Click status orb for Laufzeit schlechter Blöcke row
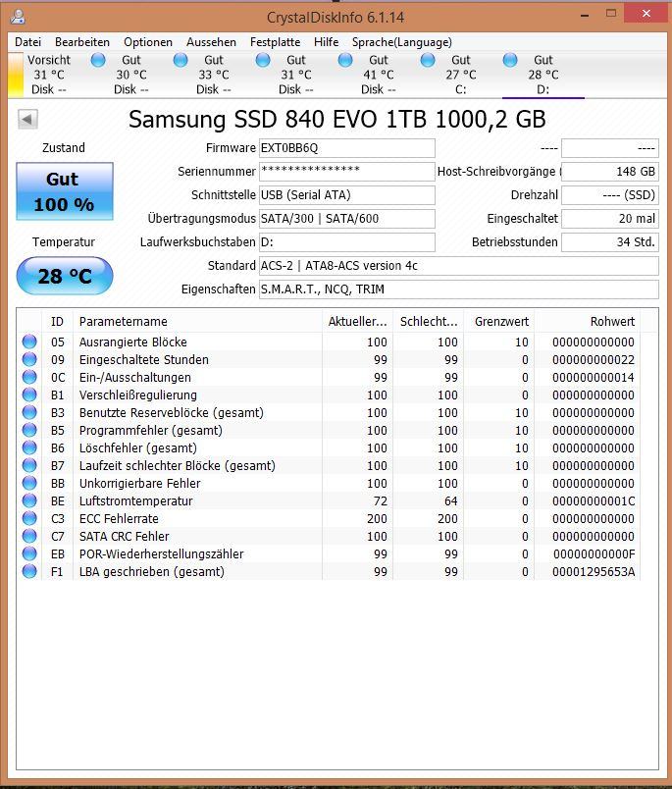The width and height of the screenshot is (672, 789). click(x=29, y=465)
